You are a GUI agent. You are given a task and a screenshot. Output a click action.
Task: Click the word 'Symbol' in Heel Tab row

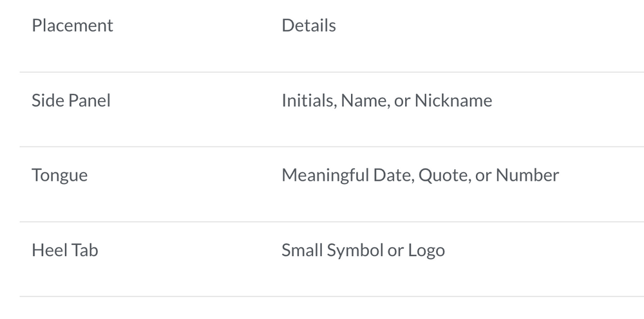coord(355,250)
